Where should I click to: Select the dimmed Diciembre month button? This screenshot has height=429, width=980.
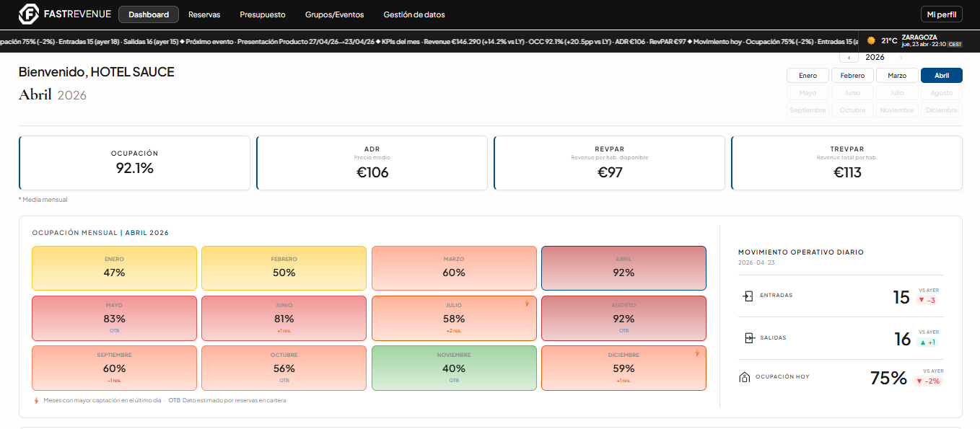pyautogui.click(x=942, y=110)
